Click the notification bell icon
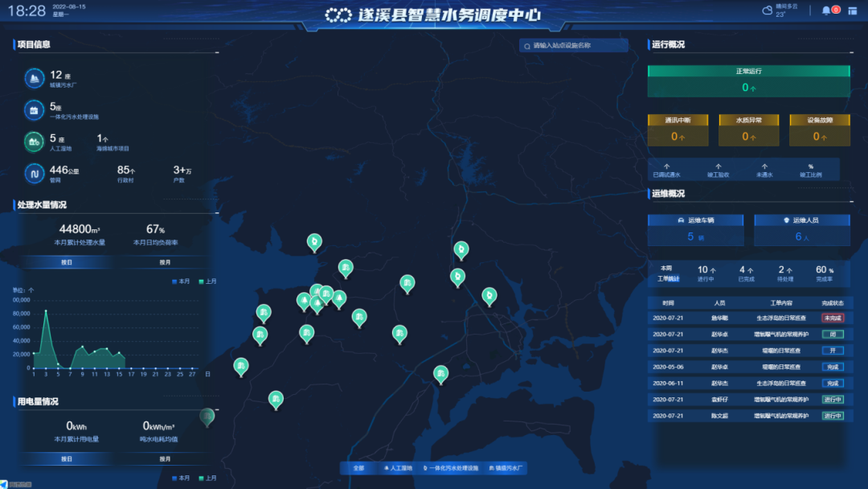The width and height of the screenshot is (868, 489). pyautogui.click(x=826, y=10)
